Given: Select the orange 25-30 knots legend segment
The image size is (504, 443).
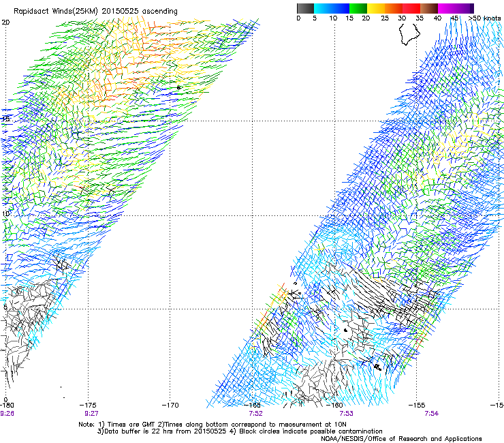Looking at the screenshot, I should (x=394, y=8).
